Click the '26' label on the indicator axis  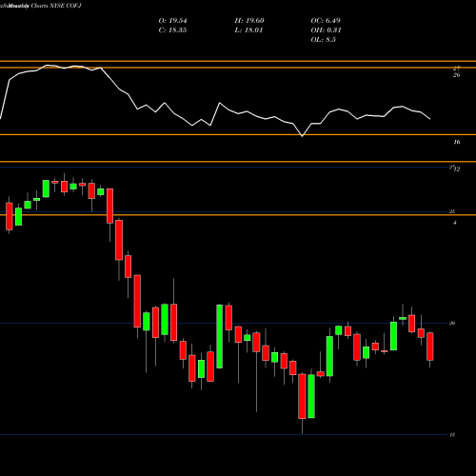456,75
